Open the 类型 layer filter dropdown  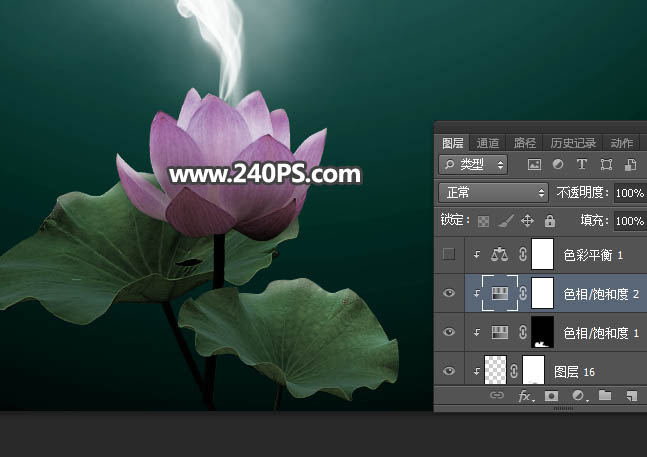pyautogui.click(x=474, y=164)
